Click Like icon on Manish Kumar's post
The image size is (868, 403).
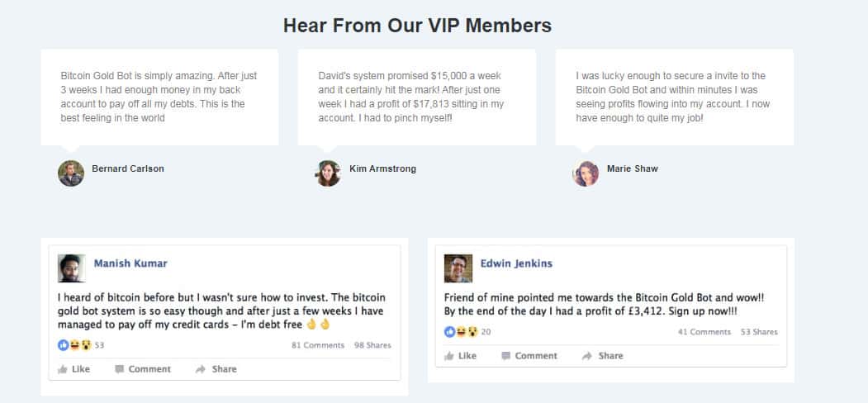[63, 369]
